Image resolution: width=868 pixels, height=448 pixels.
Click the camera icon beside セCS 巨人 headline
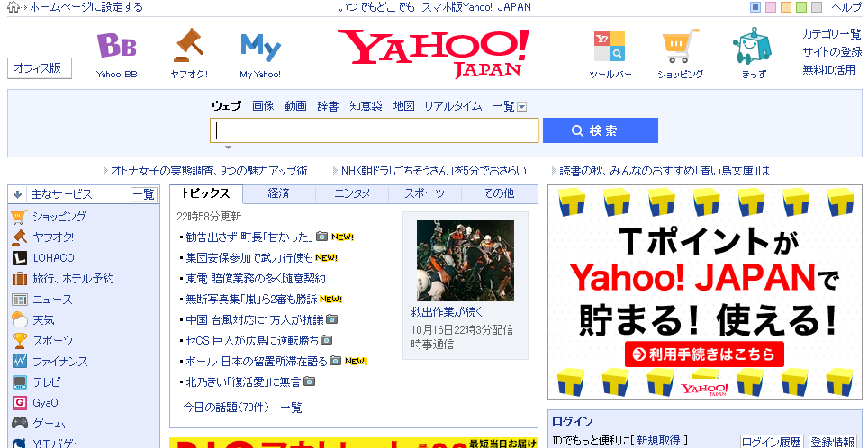pyautogui.click(x=327, y=339)
